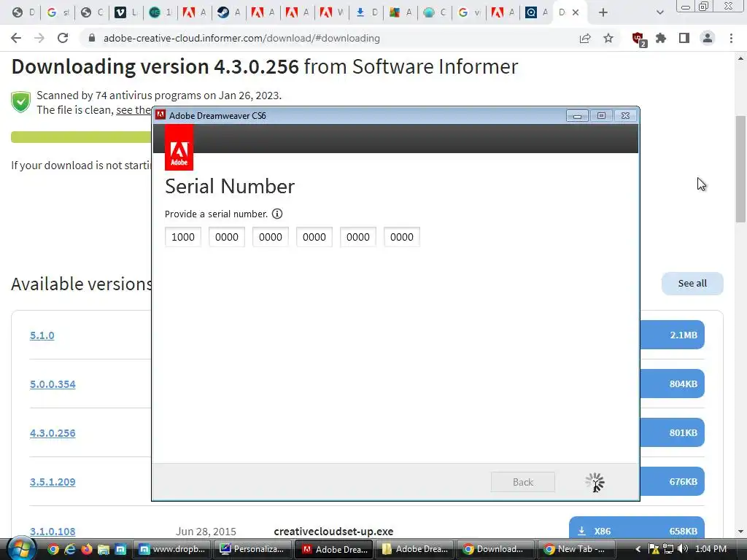Viewport: 747px width, 560px height.
Task: Open version 5.0.0.354 link
Action: coord(53,384)
